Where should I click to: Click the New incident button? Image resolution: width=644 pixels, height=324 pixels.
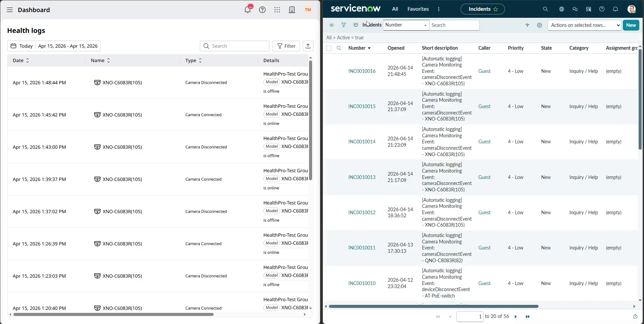point(631,25)
